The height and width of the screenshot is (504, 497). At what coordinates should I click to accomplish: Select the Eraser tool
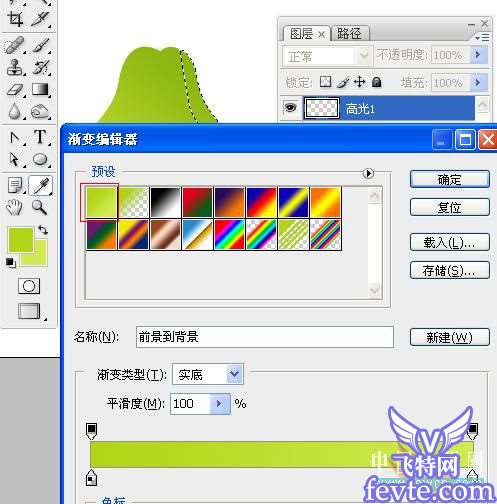pyautogui.click(x=15, y=90)
